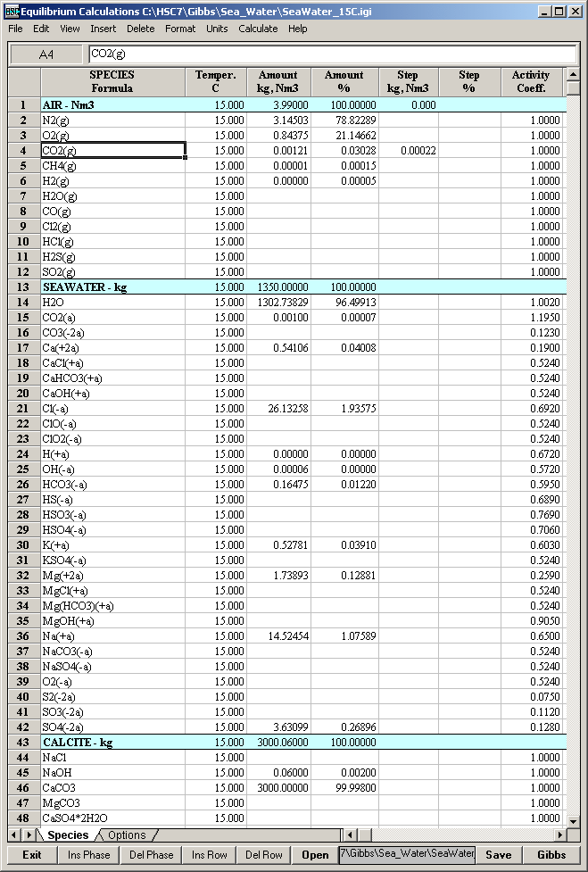Click the horizontal scrollbar right arrow

coord(559,835)
